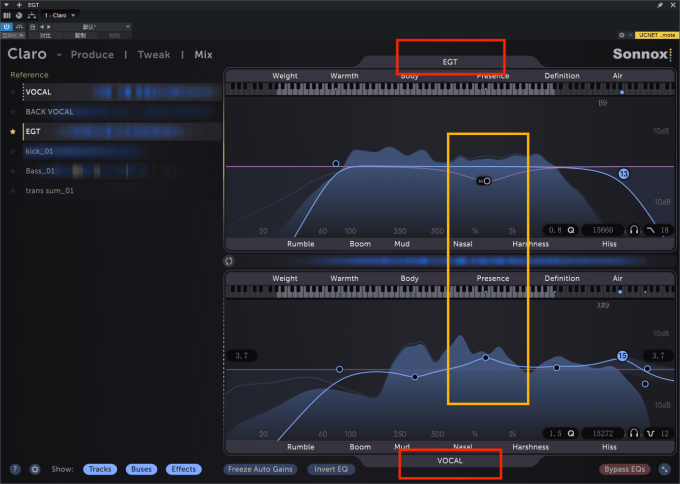Click the 15660 frequency value field
The width and height of the screenshot is (680, 484).
(x=603, y=230)
